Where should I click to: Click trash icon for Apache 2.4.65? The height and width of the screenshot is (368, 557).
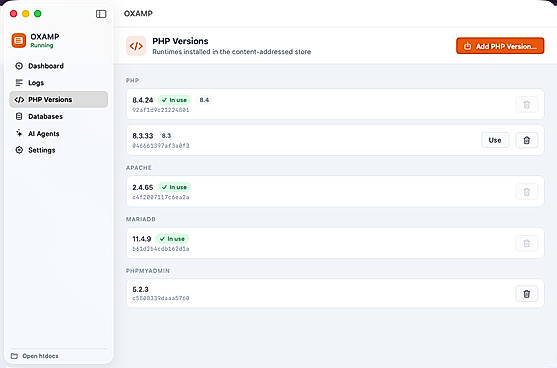[526, 192]
